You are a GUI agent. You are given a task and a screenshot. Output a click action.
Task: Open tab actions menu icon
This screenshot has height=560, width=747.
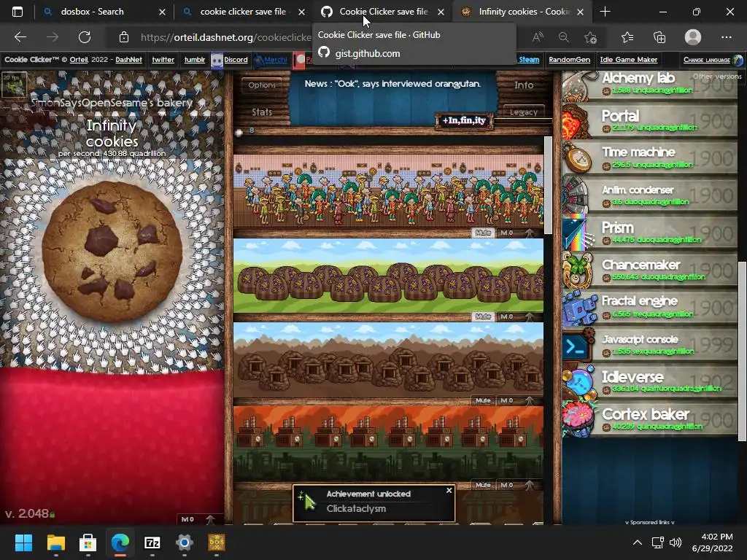coord(18,12)
